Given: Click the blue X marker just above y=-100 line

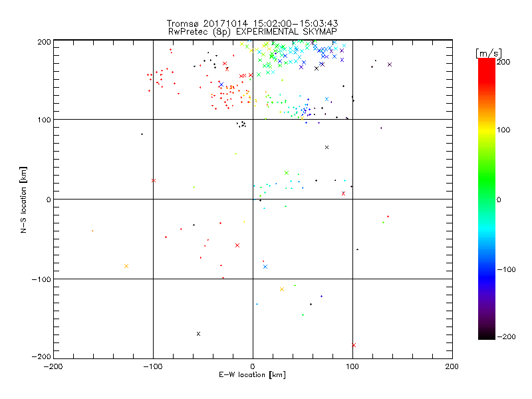Looking at the screenshot, I should click(x=265, y=267).
